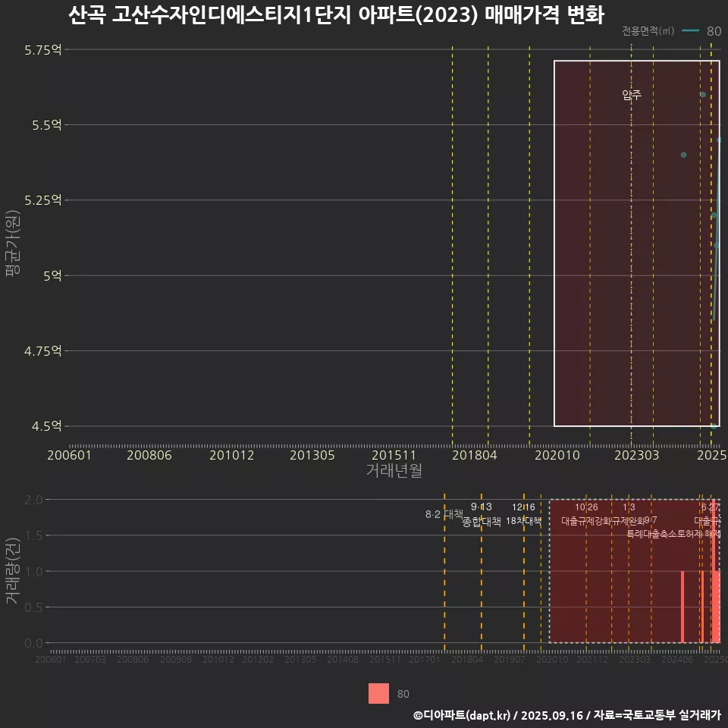
Task: Click the first red volume bar after 202406
Action: click(682, 607)
